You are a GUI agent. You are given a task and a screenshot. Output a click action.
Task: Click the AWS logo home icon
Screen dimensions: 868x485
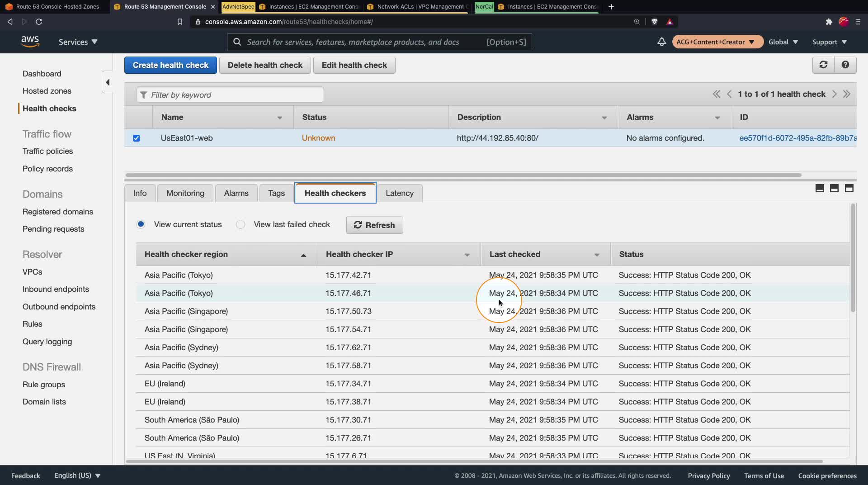tap(30, 41)
